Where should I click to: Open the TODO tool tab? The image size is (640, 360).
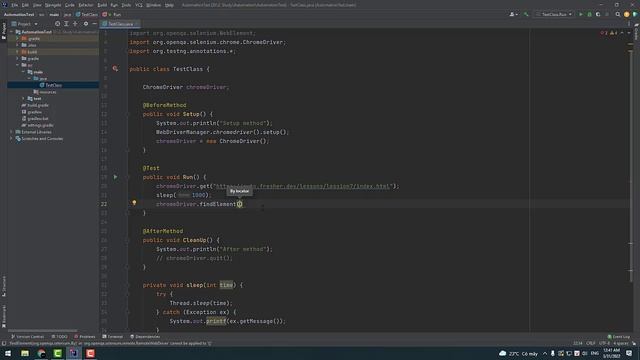pos(60,336)
